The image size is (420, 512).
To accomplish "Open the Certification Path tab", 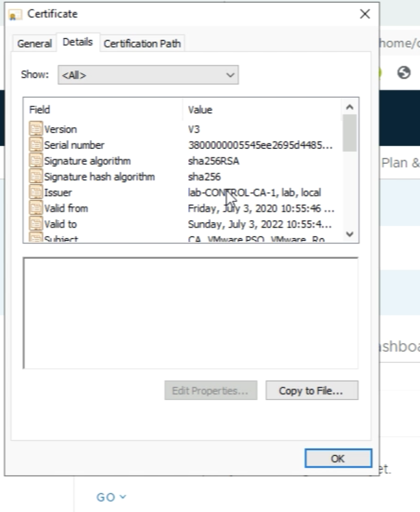I will 142,43.
